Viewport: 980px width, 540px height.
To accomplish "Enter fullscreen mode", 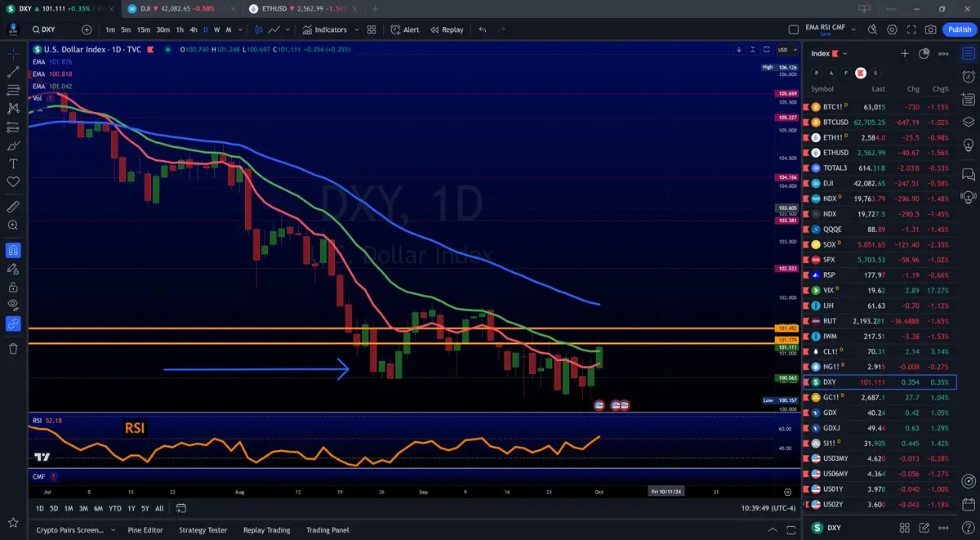I will (x=911, y=29).
